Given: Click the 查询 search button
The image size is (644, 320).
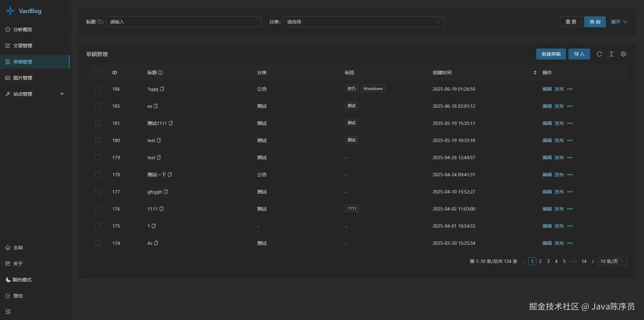Looking at the screenshot, I should point(595,22).
